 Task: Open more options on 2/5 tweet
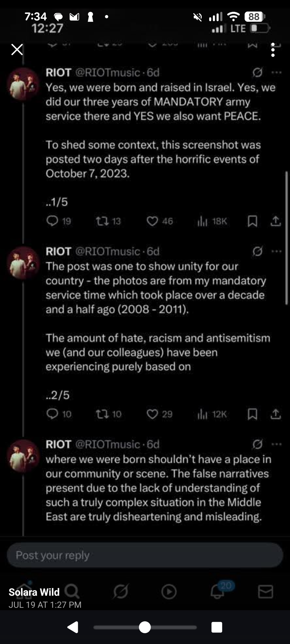277,251
